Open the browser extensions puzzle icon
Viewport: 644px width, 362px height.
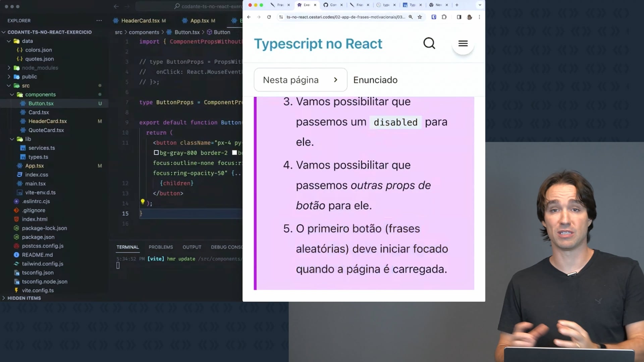(444, 17)
